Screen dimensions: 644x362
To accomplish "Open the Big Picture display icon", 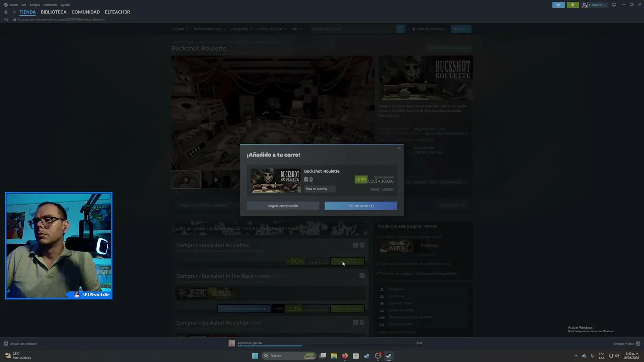I will 614,5.
